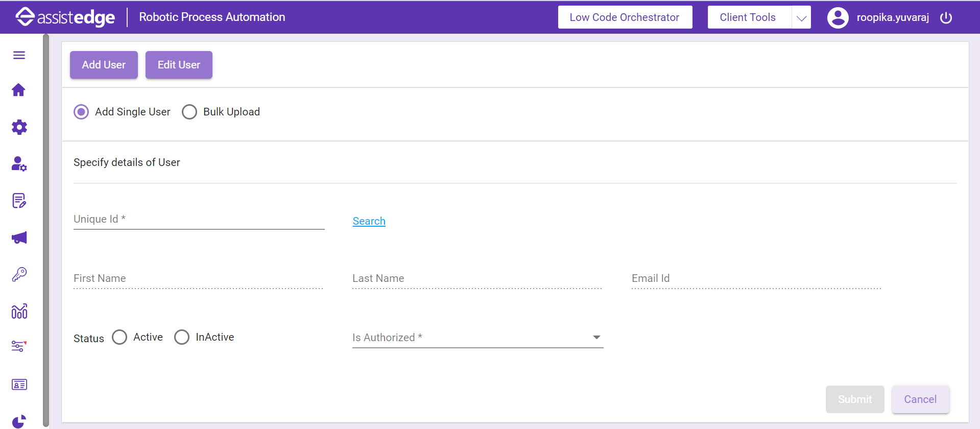
Task: Expand the Client Tools dropdown arrow
Action: [801, 18]
